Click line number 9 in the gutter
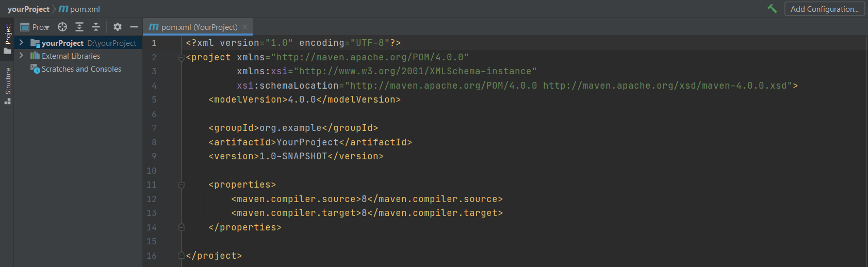Screen dimensions: 868x267 tap(154, 156)
